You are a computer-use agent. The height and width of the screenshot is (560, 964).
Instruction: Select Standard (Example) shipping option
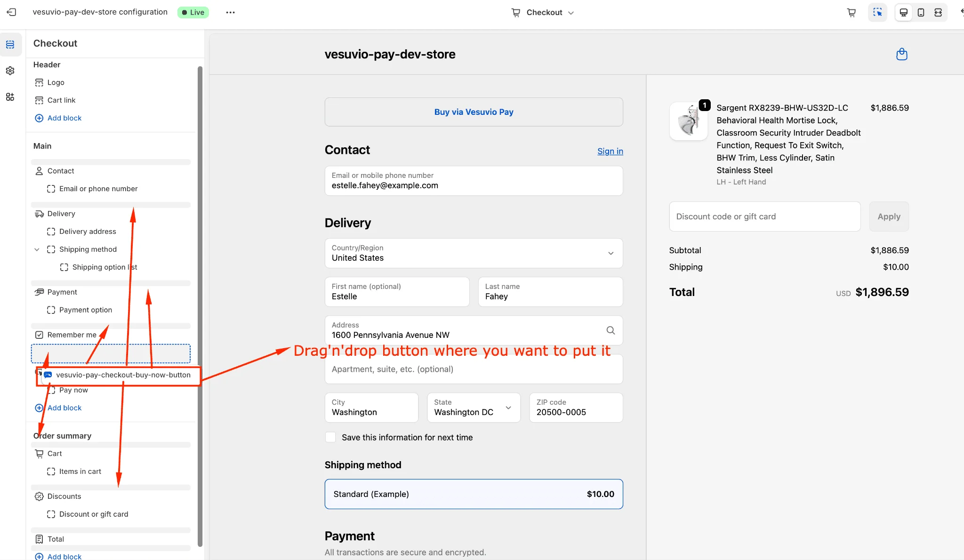pos(474,494)
